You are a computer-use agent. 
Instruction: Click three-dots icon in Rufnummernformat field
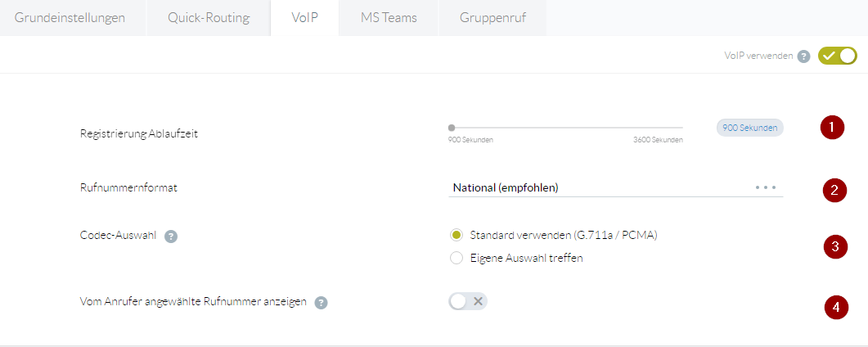click(765, 187)
